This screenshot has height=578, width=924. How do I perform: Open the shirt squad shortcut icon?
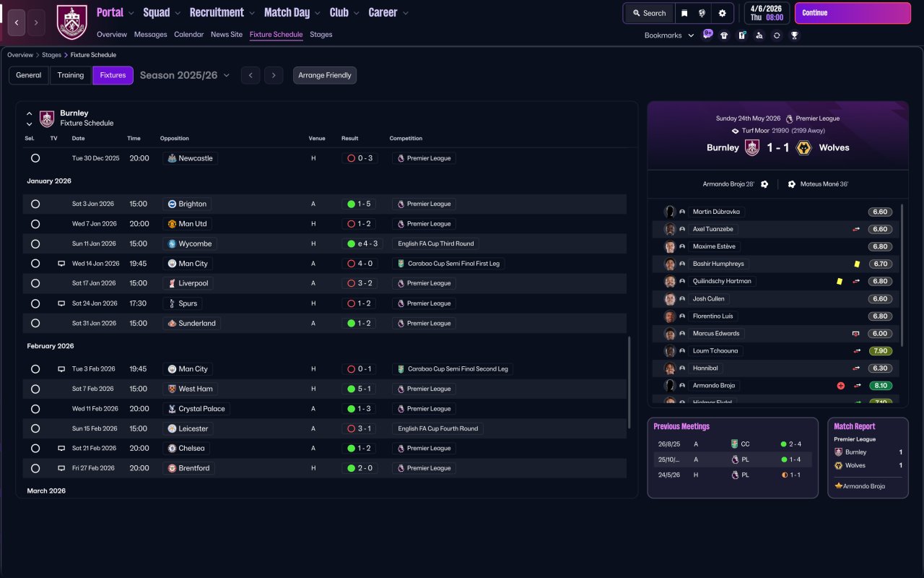(724, 35)
